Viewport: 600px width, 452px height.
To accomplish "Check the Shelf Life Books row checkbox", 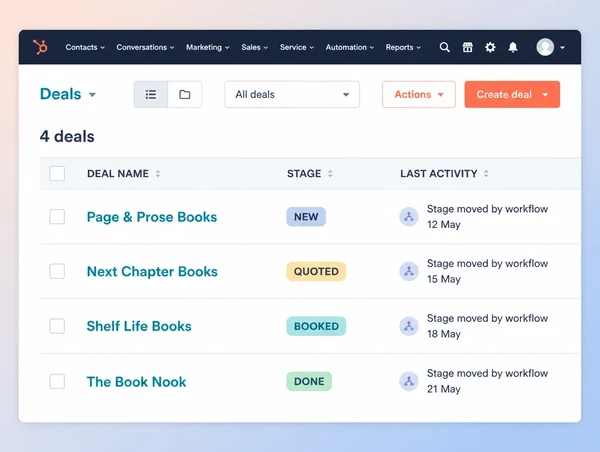I will pos(57,326).
